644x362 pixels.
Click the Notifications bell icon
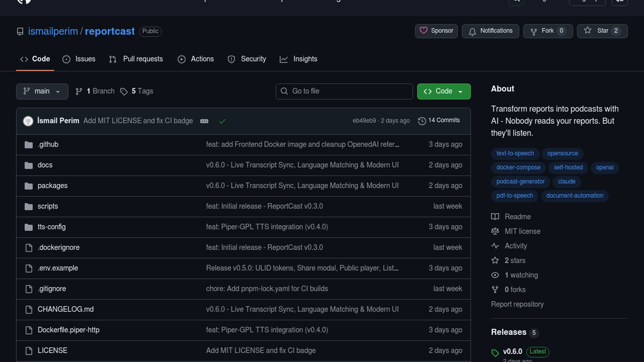pyautogui.click(x=472, y=32)
